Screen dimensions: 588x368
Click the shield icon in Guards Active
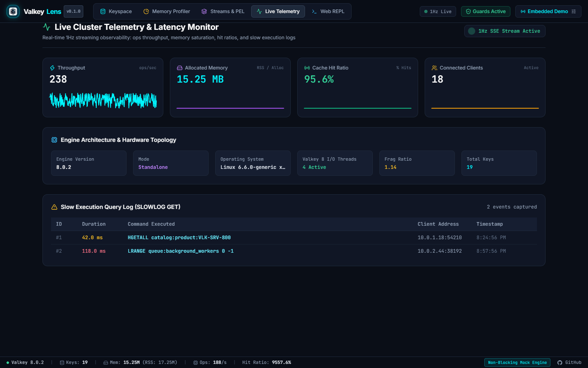click(468, 11)
